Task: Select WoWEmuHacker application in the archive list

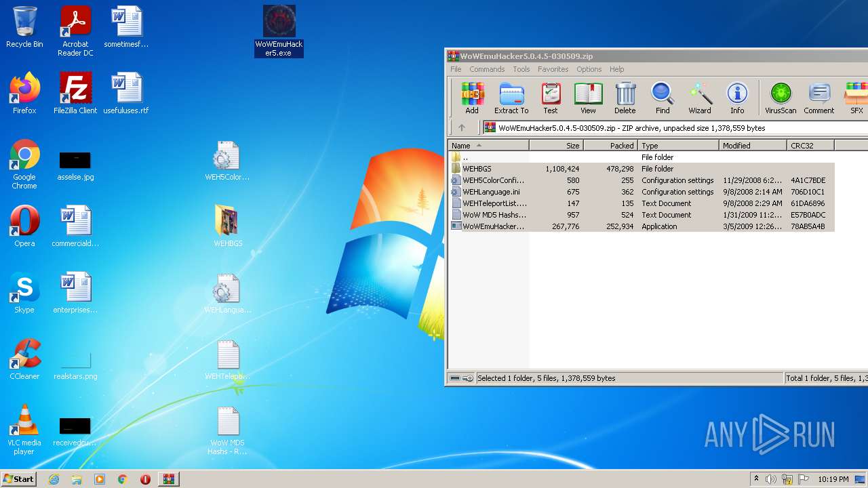Action: point(642,226)
